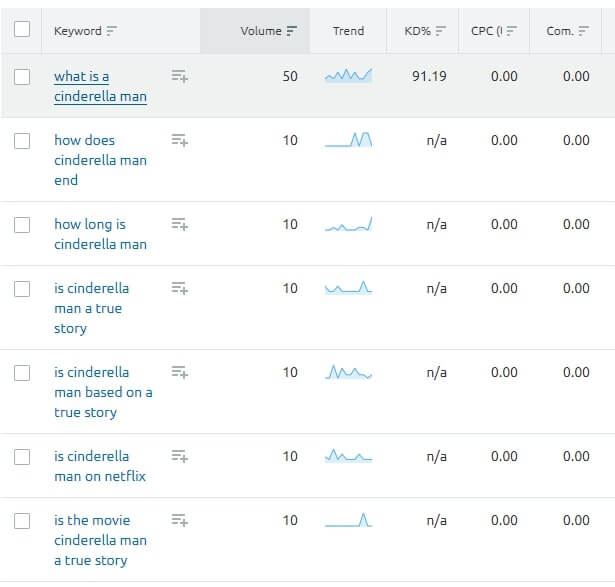Check 'is cinderella man based on a true story' row
615x587 pixels.
(22, 373)
